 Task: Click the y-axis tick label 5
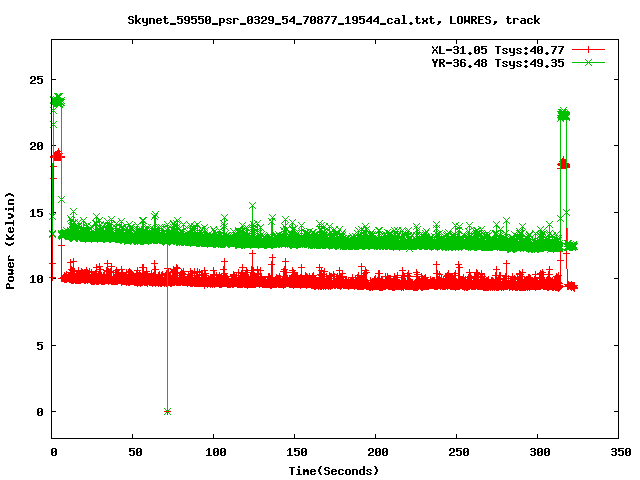click(40, 346)
